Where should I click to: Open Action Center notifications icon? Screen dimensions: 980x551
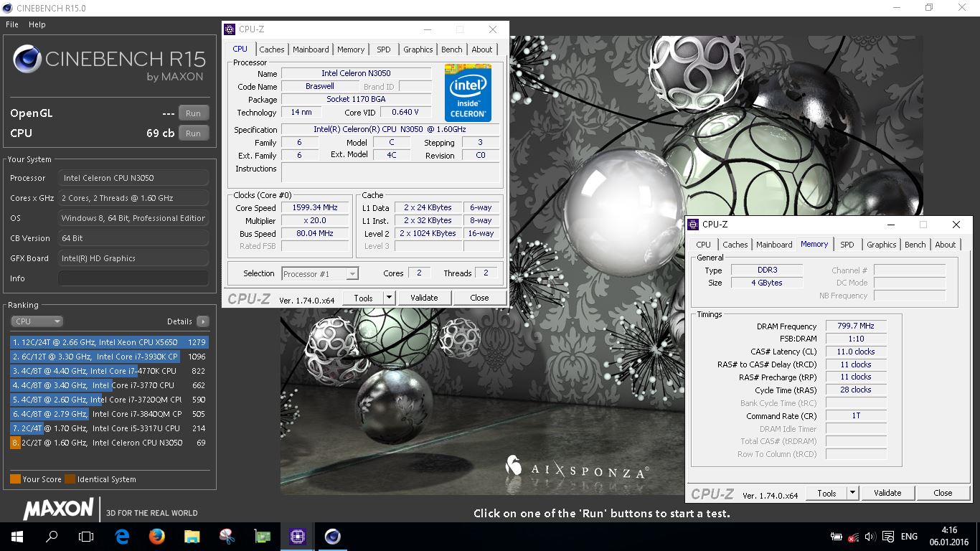click(x=888, y=537)
